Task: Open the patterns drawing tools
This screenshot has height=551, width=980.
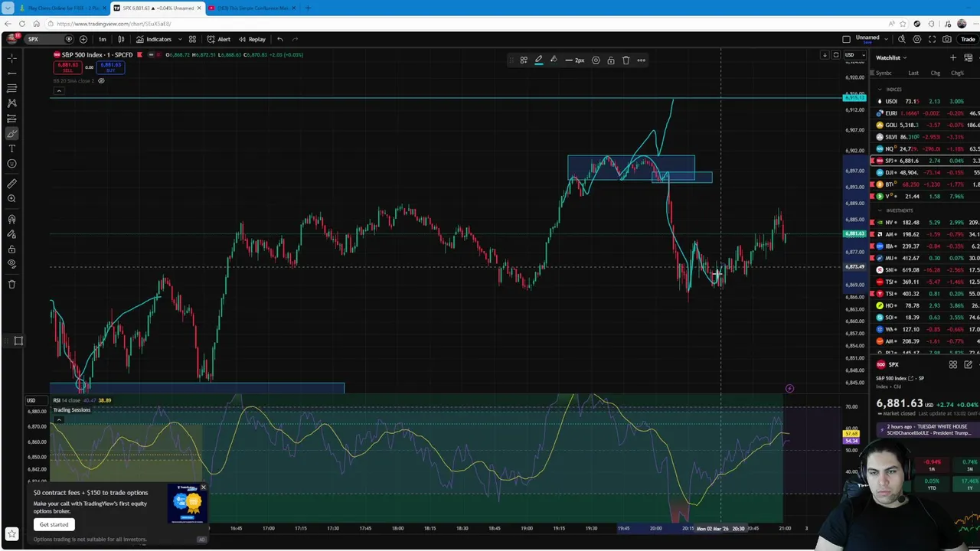Action: (x=11, y=103)
